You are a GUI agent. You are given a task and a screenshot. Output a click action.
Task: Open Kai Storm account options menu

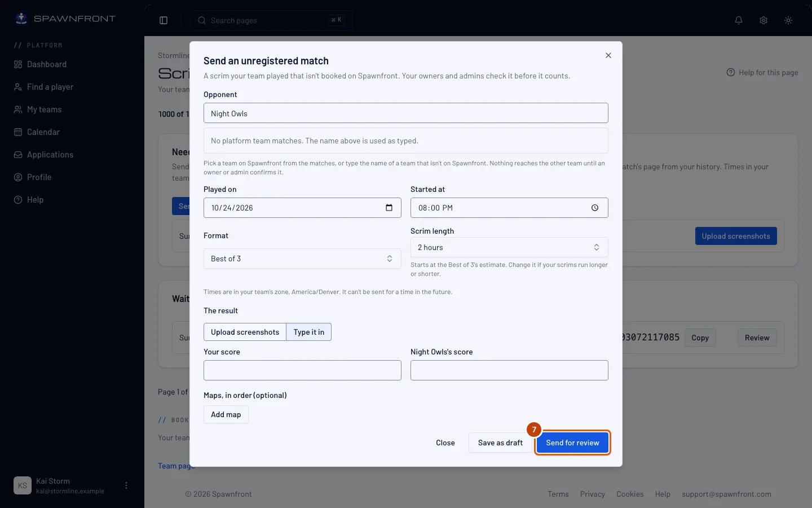point(126,485)
